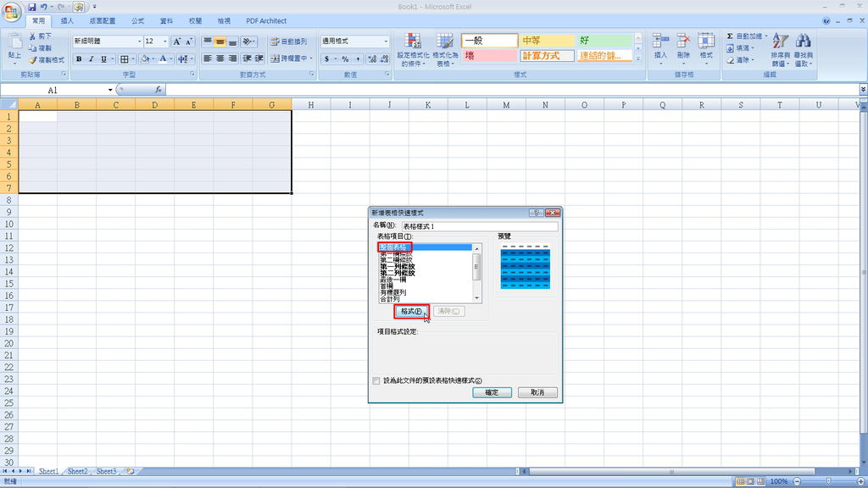
Task: Click the Wrap Text button 自動換列
Action: (x=288, y=42)
